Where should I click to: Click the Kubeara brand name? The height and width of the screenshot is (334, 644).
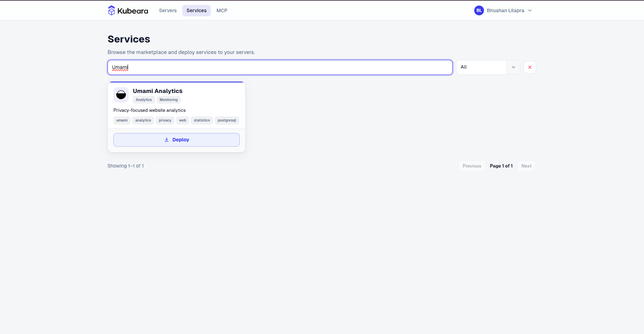pyautogui.click(x=133, y=11)
